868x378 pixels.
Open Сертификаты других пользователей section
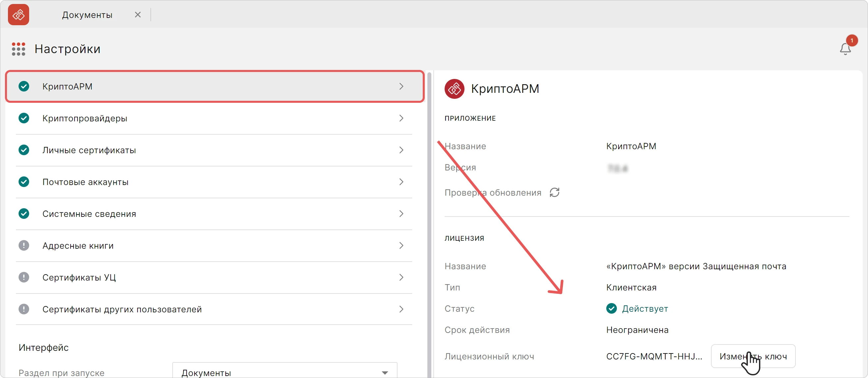214,309
